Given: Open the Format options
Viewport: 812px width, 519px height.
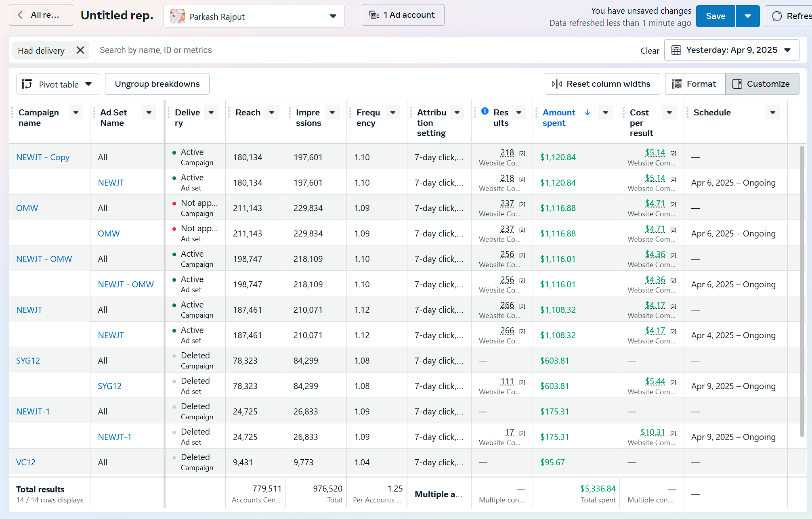Looking at the screenshot, I should click(695, 84).
